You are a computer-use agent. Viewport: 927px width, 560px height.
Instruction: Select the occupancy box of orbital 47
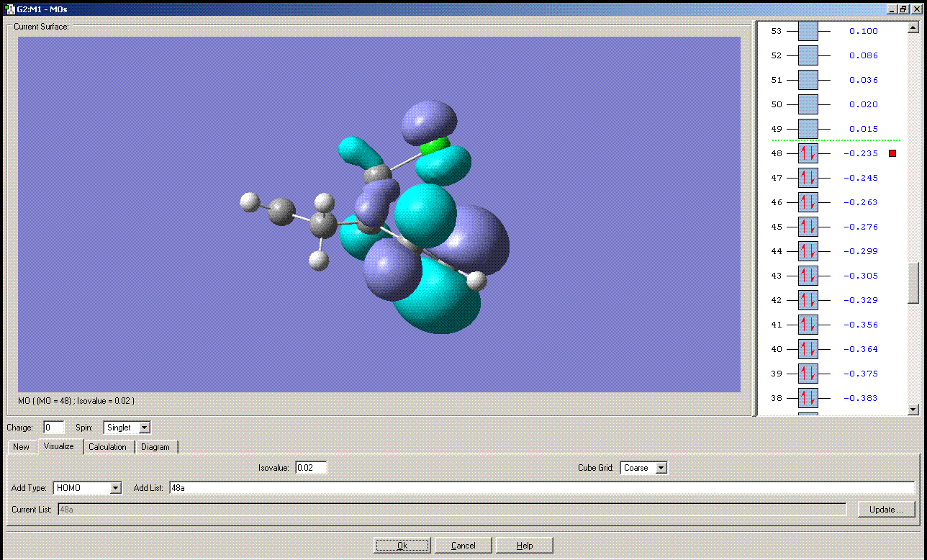click(x=808, y=178)
